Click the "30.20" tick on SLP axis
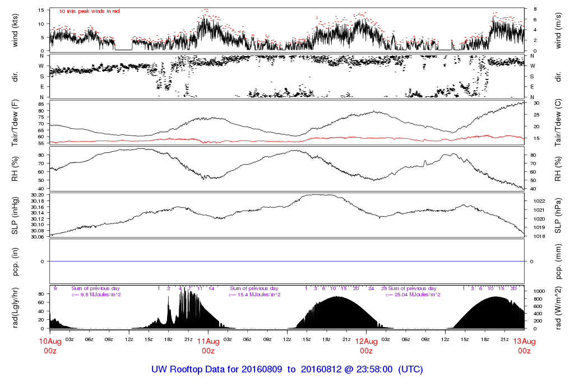 tap(38, 195)
